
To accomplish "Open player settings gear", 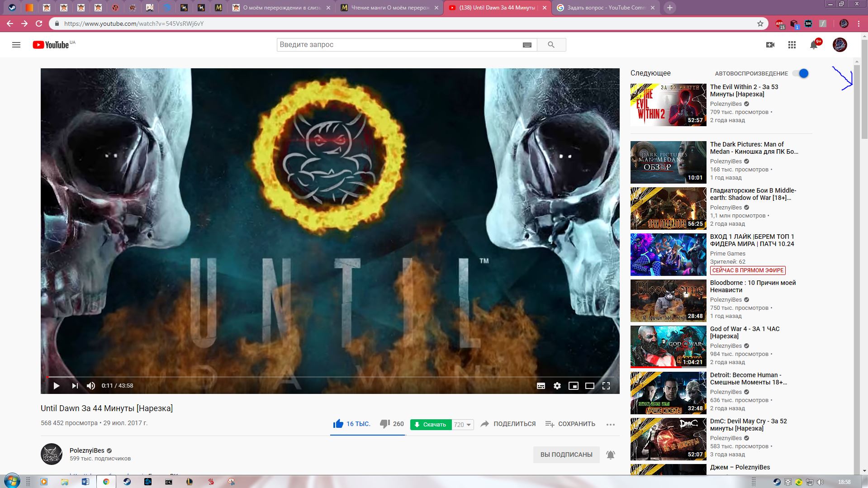I will point(557,386).
